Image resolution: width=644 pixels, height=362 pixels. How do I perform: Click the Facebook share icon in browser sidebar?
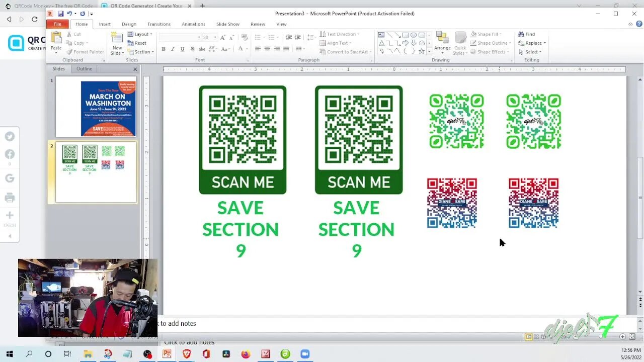pyautogui.click(x=10, y=154)
